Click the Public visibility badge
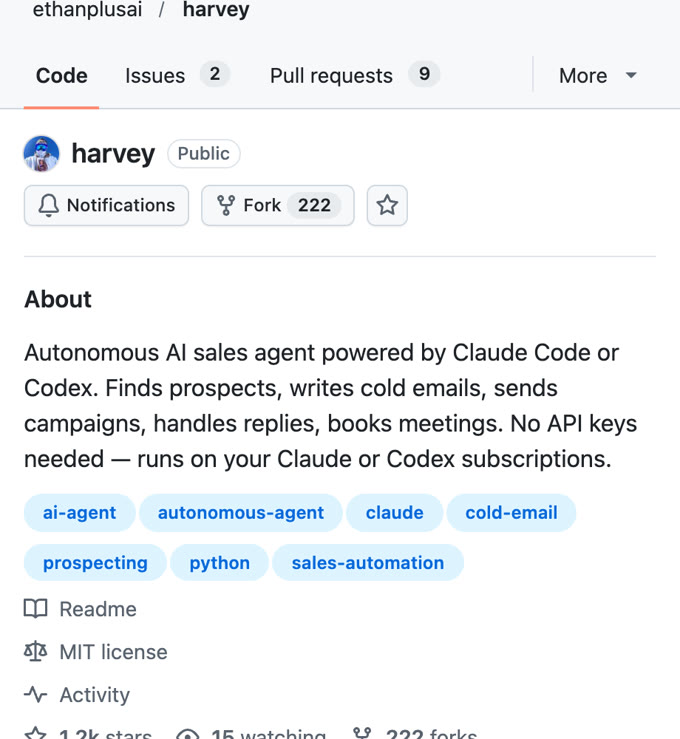680x739 pixels. click(204, 154)
